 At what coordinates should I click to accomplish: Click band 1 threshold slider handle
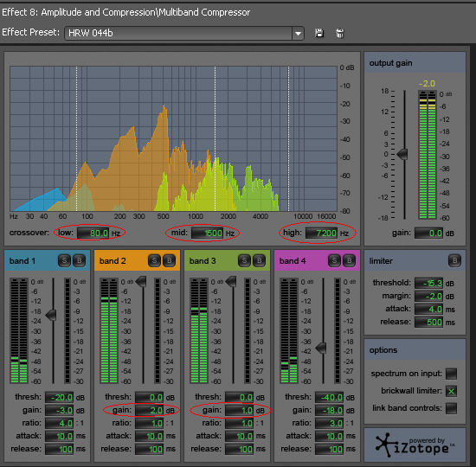51,315
